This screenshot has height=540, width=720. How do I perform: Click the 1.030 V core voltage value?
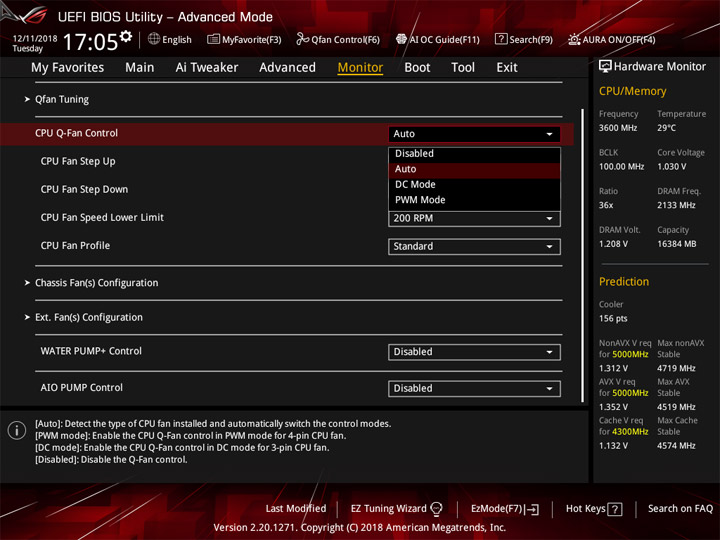(x=672, y=167)
